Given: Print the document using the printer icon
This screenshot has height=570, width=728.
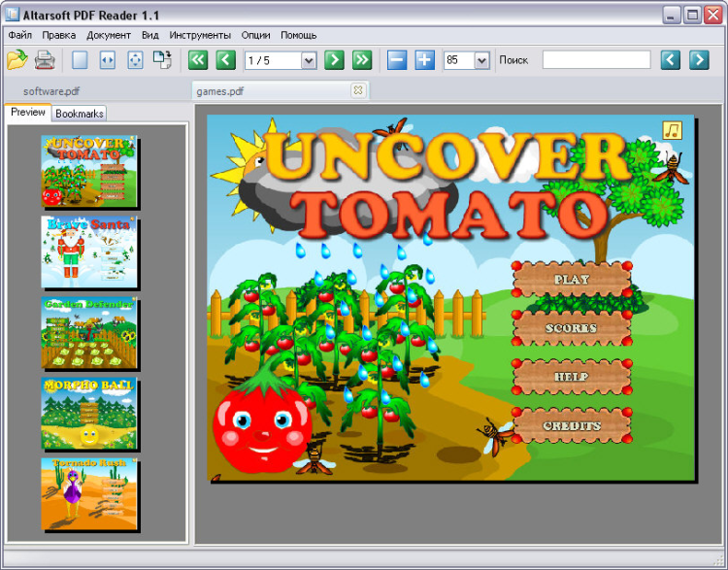Looking at the screenshot, I should (45, 60).
